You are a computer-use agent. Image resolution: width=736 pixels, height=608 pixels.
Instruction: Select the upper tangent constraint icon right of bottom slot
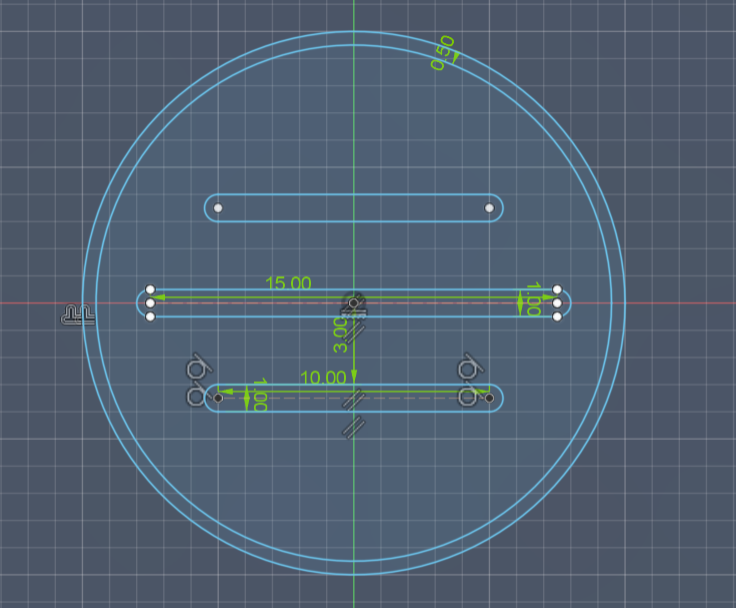(466, 367)
